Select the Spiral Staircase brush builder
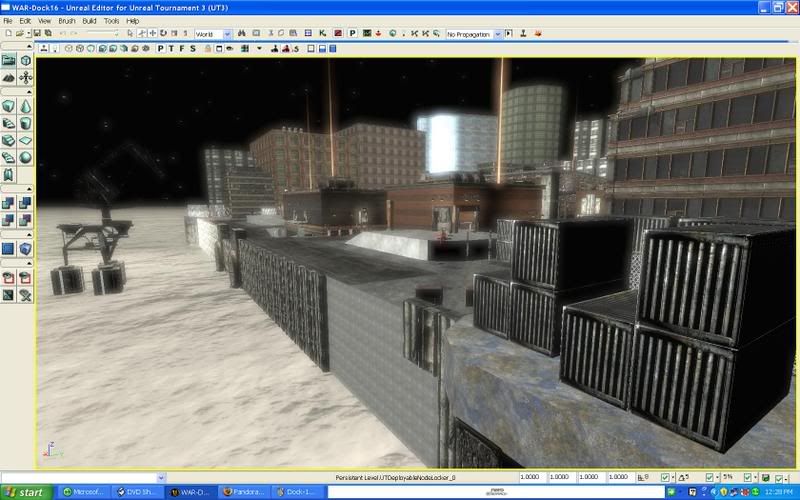This screenshot has width=800, height=500. (8, 158)
